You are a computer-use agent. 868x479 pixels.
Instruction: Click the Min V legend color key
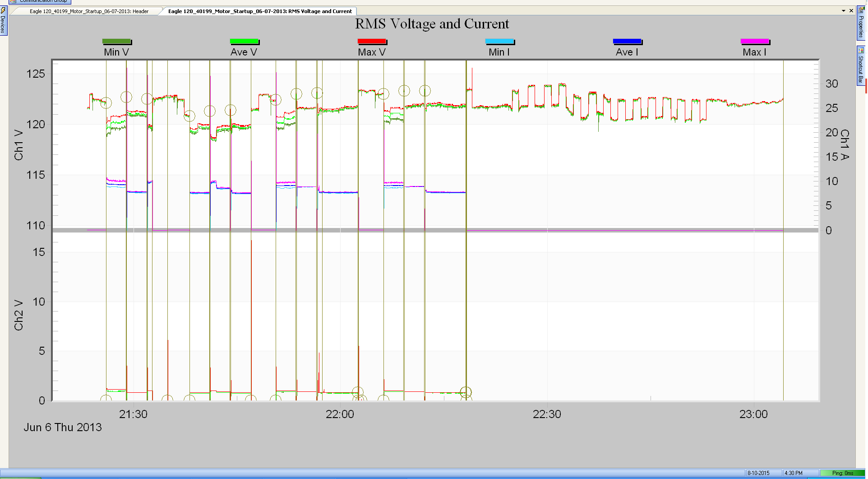click(x=117, y=41)
